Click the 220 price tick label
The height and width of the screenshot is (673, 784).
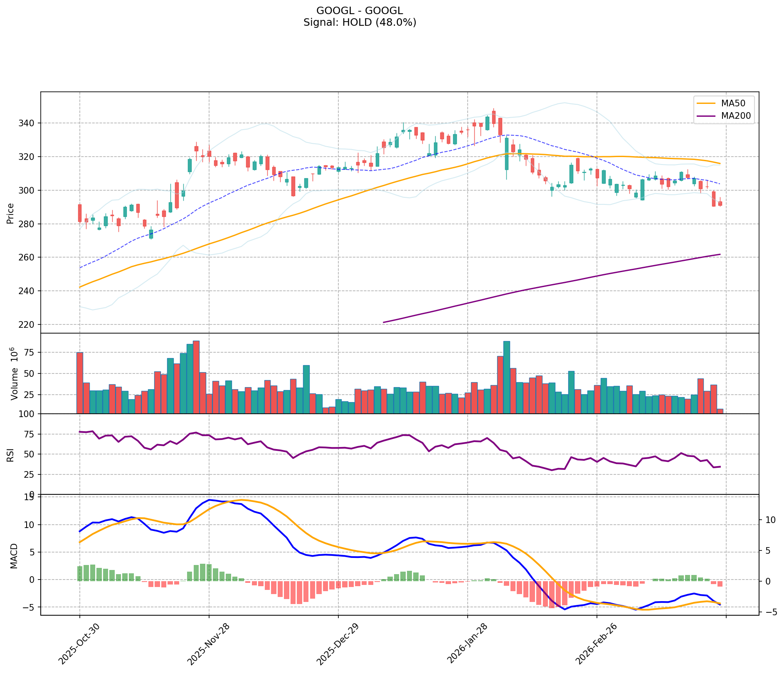point(28,324)
